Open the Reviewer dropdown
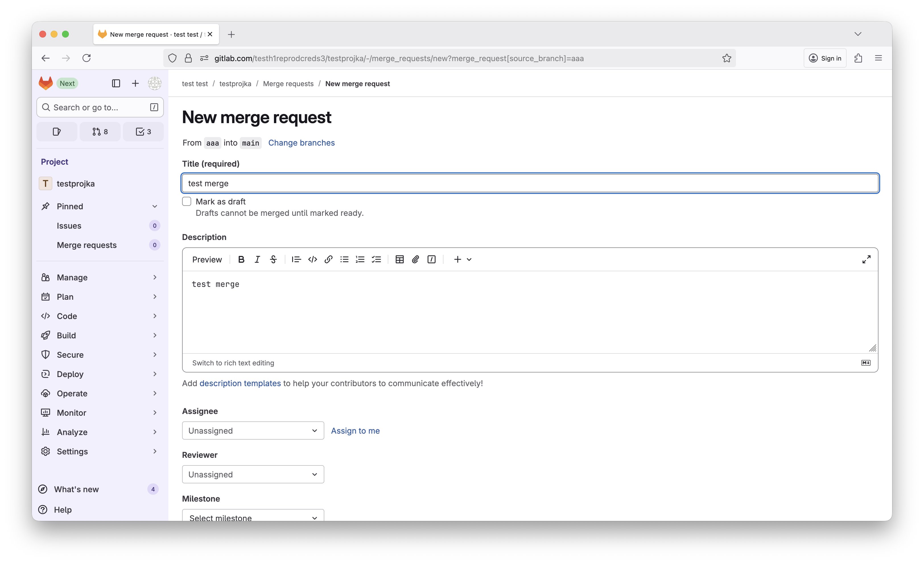Viewport: 924px width, 563px height. [x=253, y=475]
